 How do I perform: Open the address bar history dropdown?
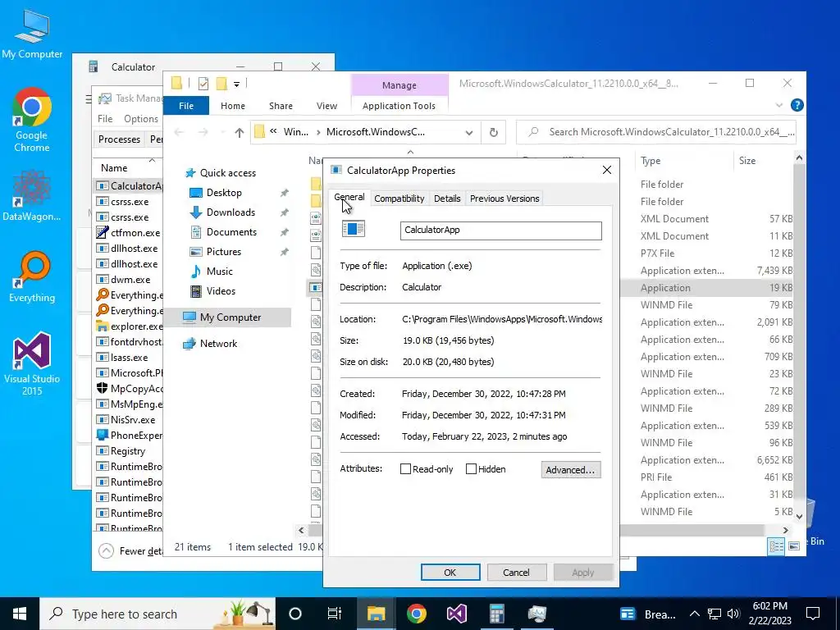tap(468, 132)
